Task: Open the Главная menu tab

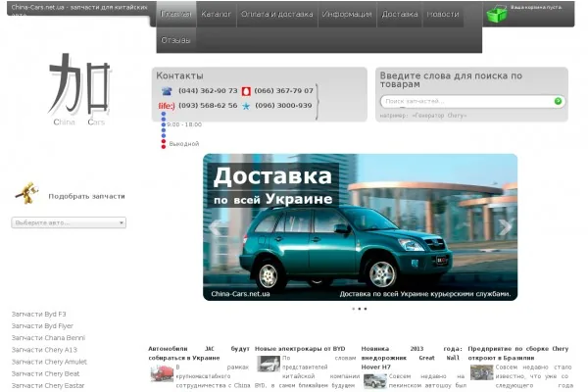Action: click(175, 14)
